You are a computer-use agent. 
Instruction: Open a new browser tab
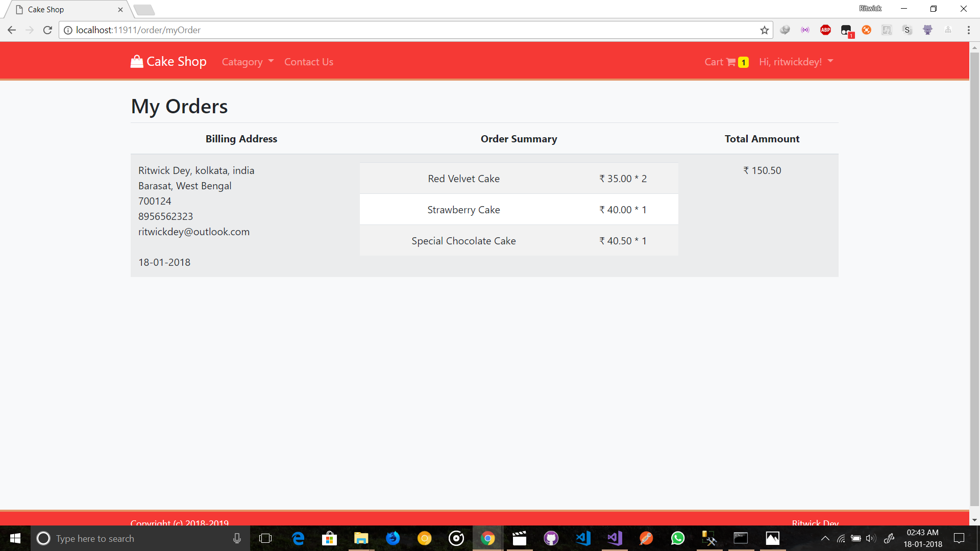144,10
